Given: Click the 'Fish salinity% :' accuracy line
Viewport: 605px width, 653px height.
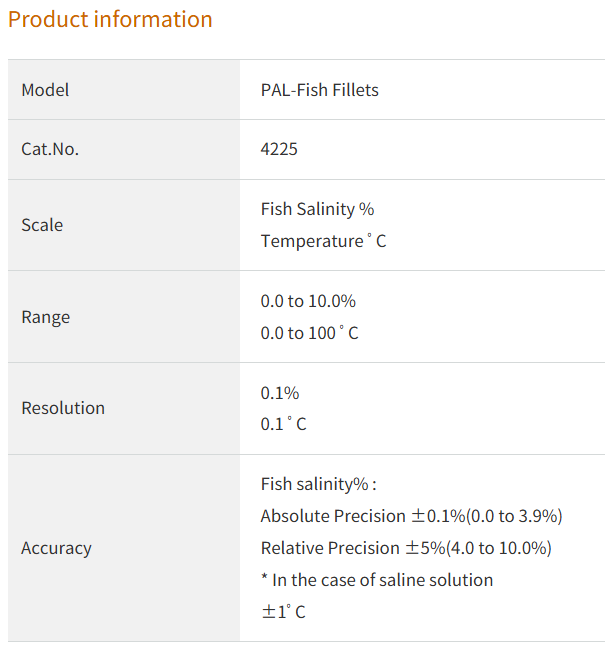Looking at the screenshot, I should tap(318, 484).
